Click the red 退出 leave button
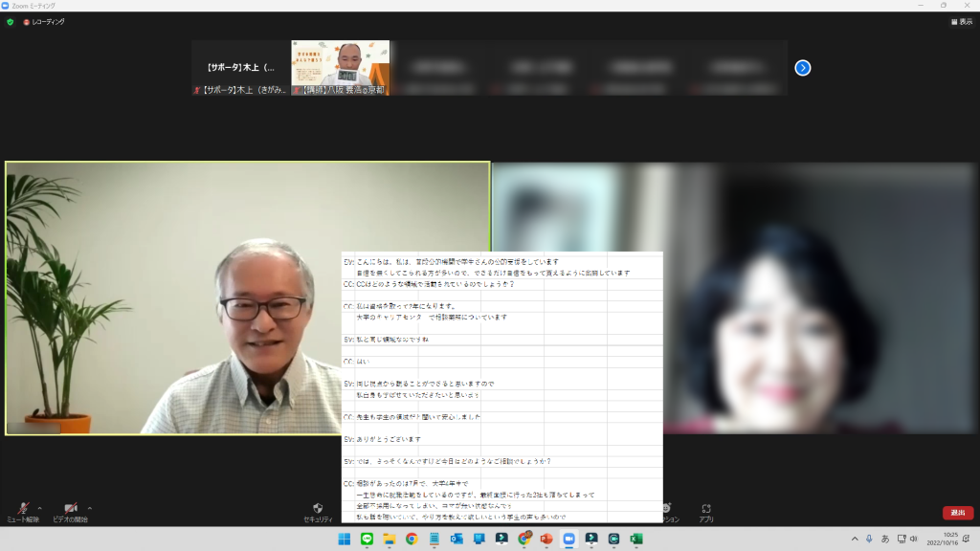 (957, 513)
